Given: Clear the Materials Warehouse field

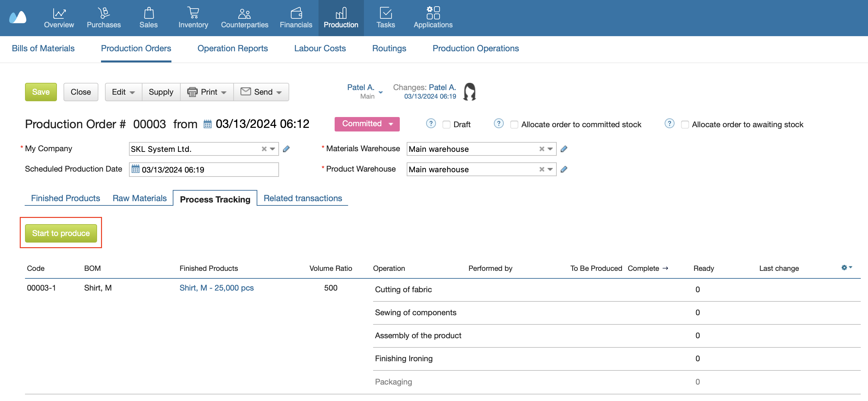Looking at the screenshot, I should (542, 149).
